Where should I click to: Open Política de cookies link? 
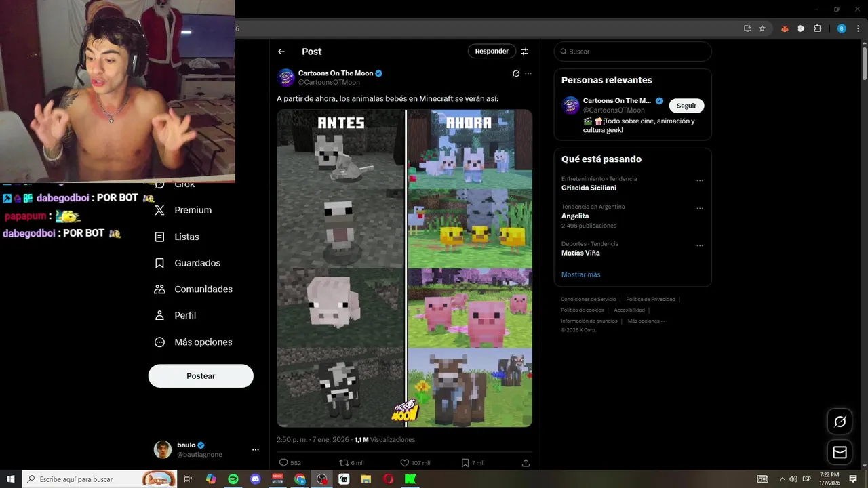(582, 310)
